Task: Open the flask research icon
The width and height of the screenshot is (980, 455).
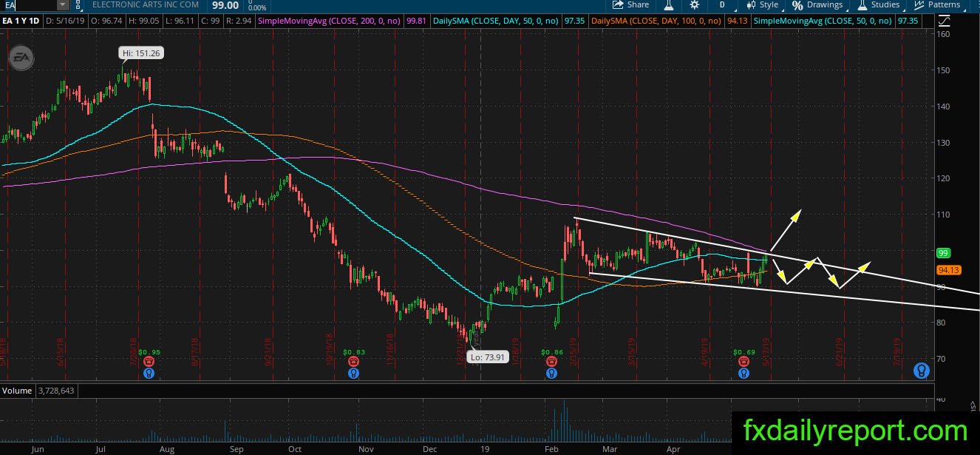Action: 668,4
